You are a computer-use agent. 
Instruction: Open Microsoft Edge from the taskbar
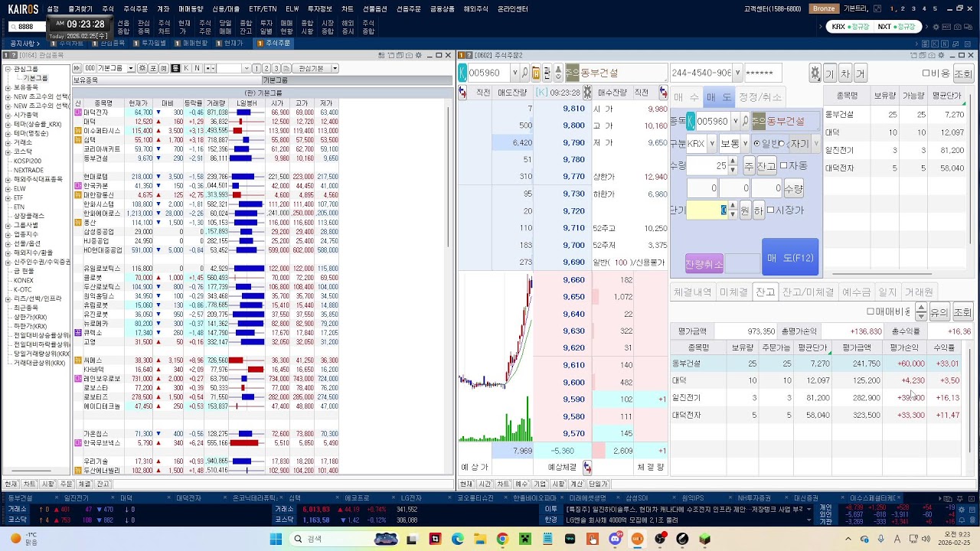pyautogui.click(x=458, y=539)
